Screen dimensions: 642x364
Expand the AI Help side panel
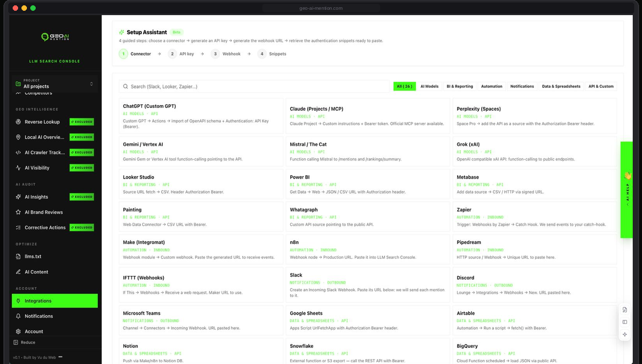[627, 190]
